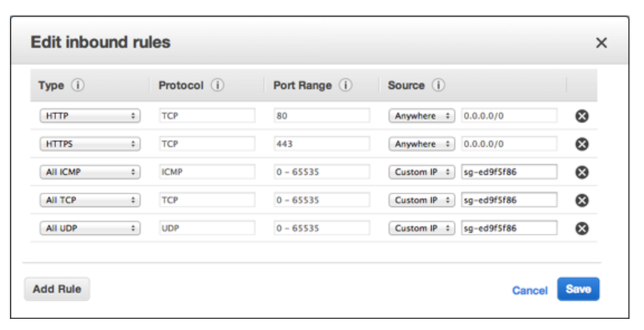644x330 pixels.
Task: Open the All ICMP type dropdown
Action: click(90, 172)
